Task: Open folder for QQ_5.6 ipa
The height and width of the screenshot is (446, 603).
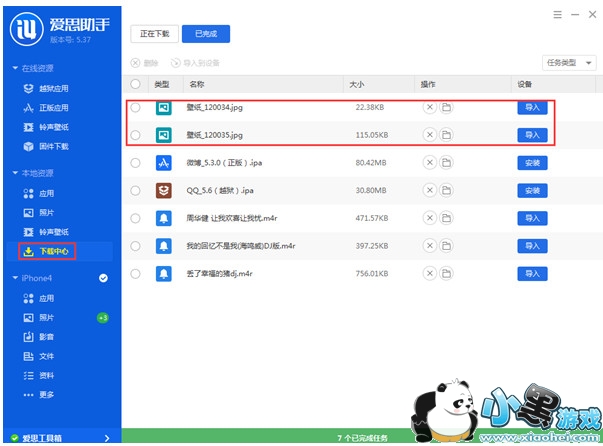Action: coord(446,190)
